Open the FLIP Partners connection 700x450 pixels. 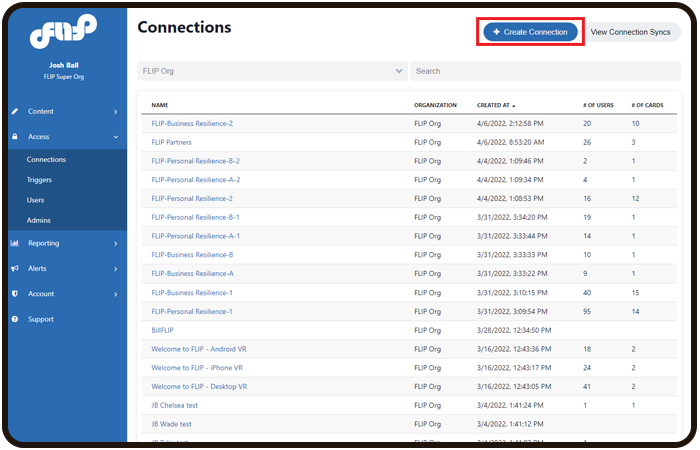point(171,142)
